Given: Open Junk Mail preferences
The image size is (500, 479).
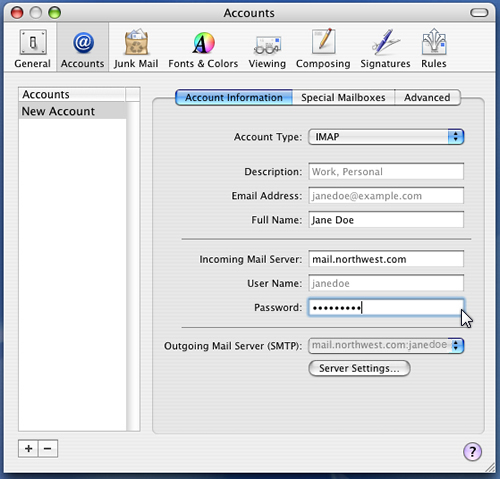Looking at the screenshot, I should coord(136,48).
